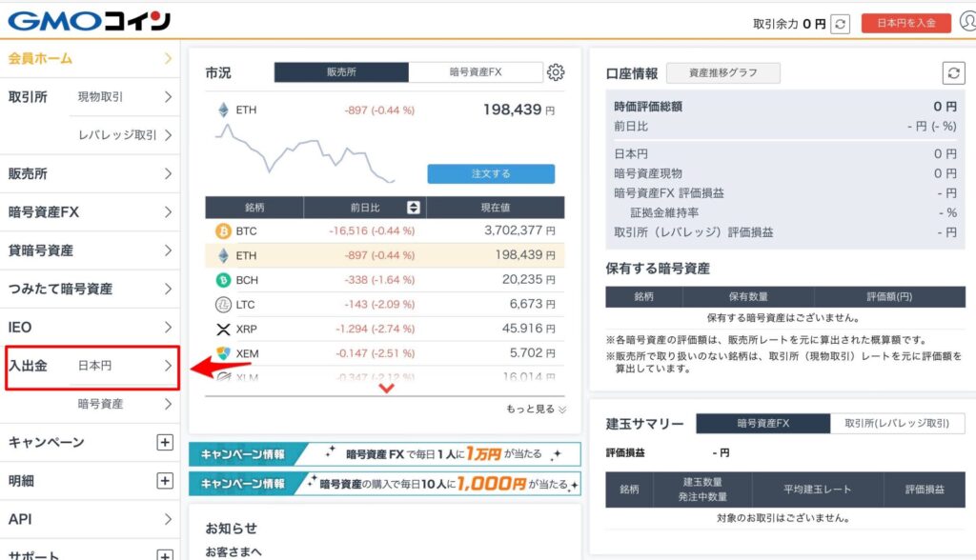Select XEM price 5.702 円
The image size is (976, 560).
pyautogui.click(x=532, y=353)
